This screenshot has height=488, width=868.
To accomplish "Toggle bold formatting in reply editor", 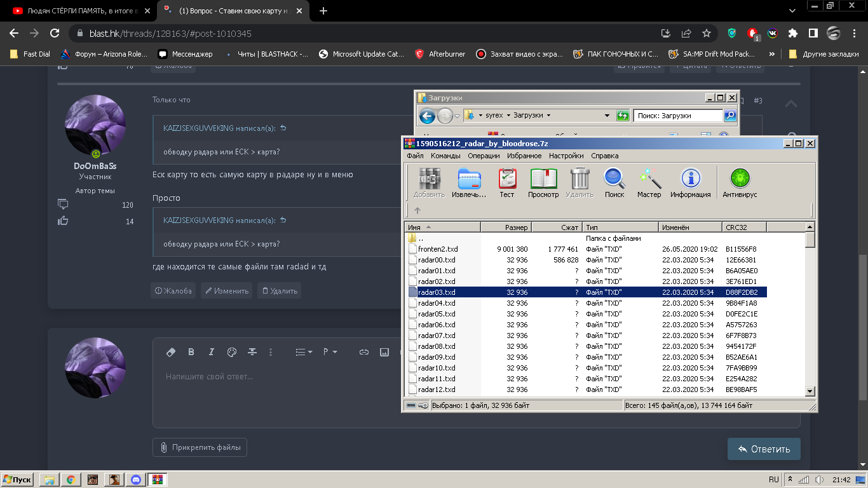I will [191, 352].
